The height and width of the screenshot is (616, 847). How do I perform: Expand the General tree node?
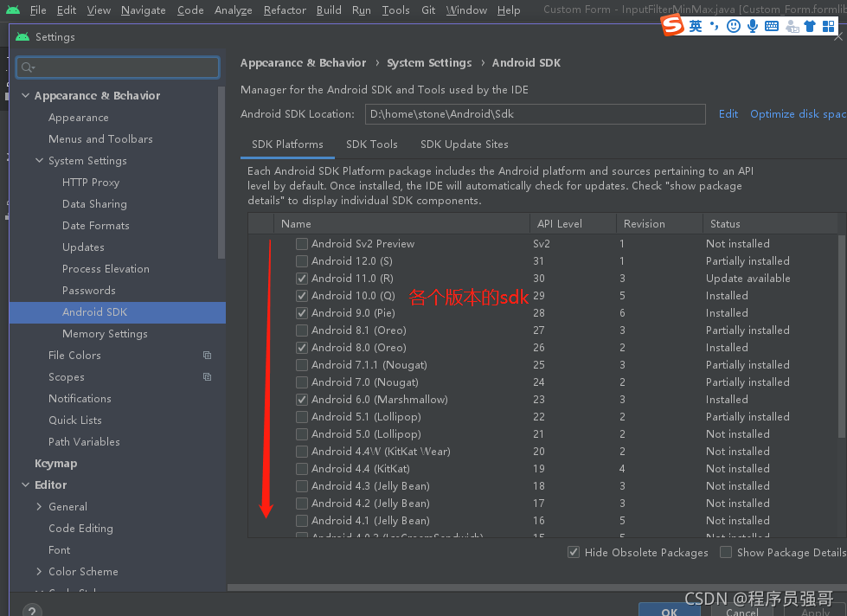[39, 506]
